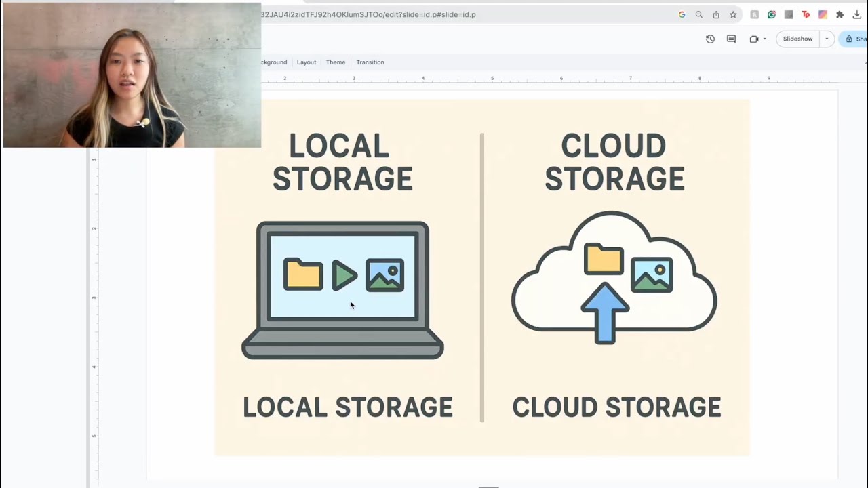This screenshot has height=488, width=868.
Task: Select the top CLOUD STORAGE heading text
Action: click(x=614, y=163)
